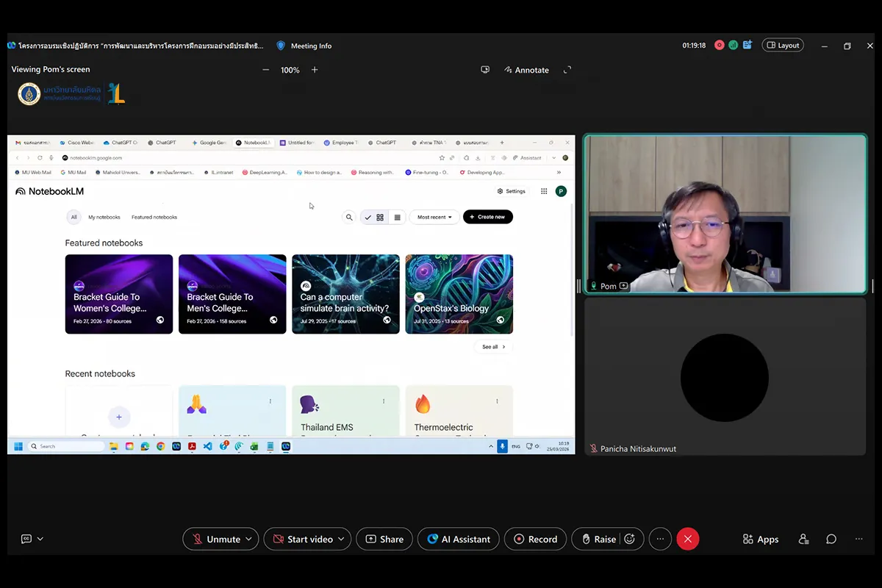Select Pom's video thumbnail

[x=725, y=214]
